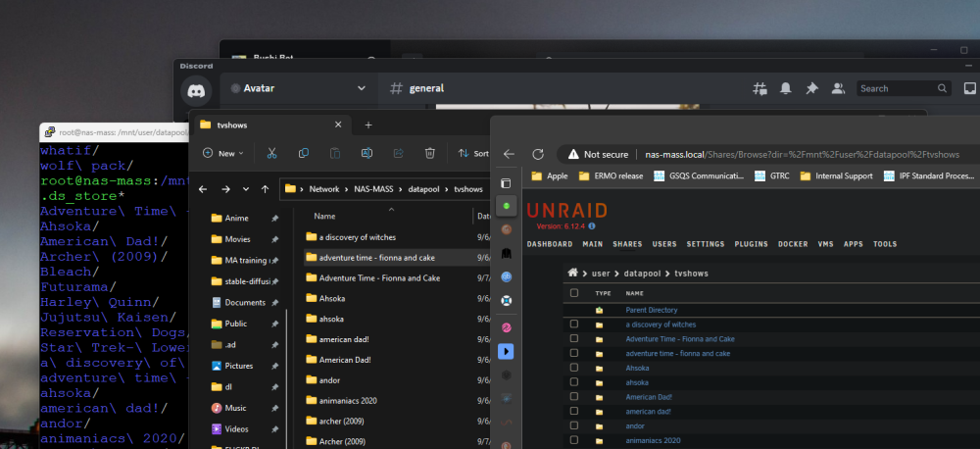Switch to the SHARES tab in Unraid
The height and width of the screenshot is (449, 980).
pyautogui.click(x=627, y=244)
